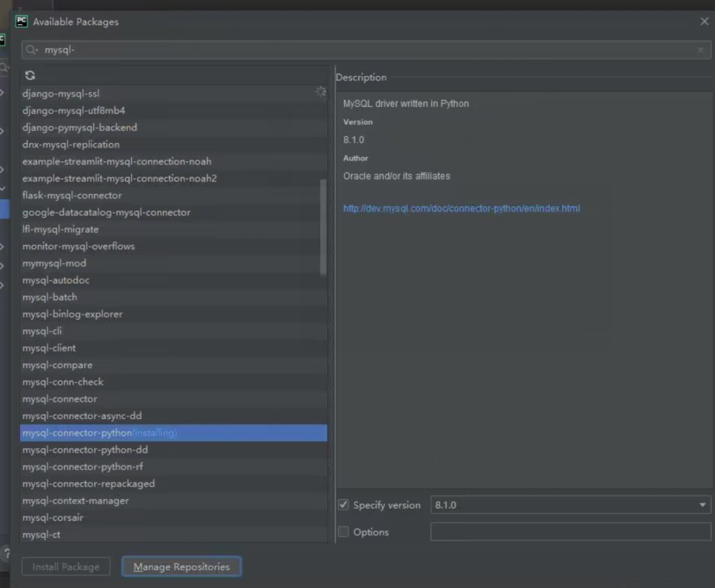Viewport: 715px width, 588px height.
Task: Close the Available Packages dialog
Action: click(704, 22)
